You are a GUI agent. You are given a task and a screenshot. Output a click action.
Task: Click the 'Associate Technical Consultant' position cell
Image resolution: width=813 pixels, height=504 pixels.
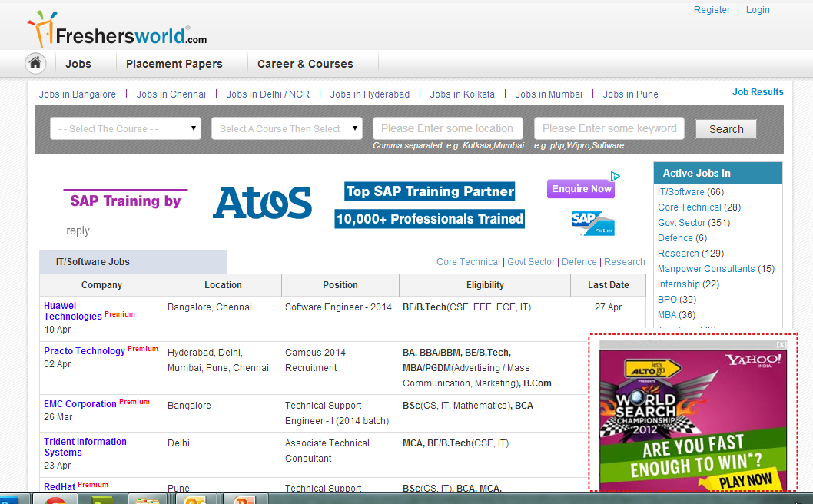(327, 450)
